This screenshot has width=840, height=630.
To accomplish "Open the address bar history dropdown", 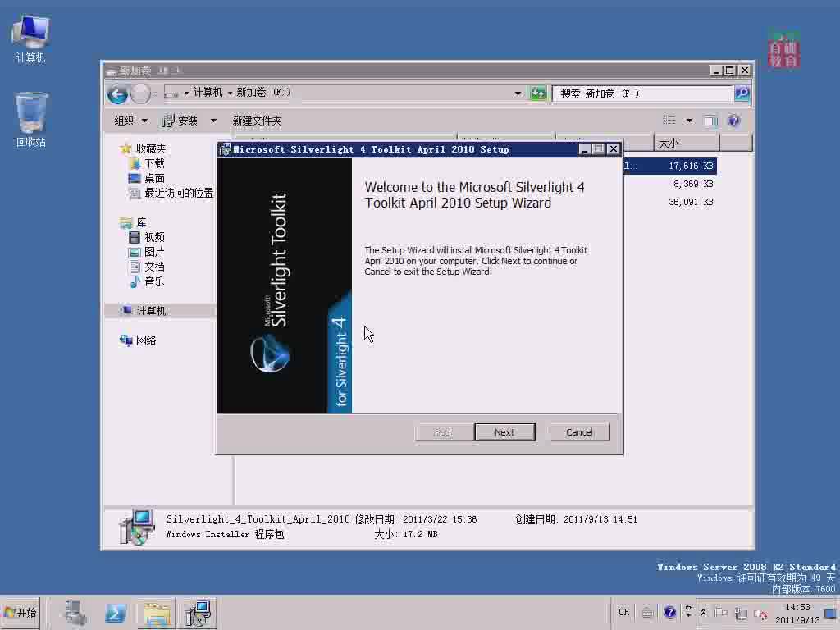I will [518, 94].
